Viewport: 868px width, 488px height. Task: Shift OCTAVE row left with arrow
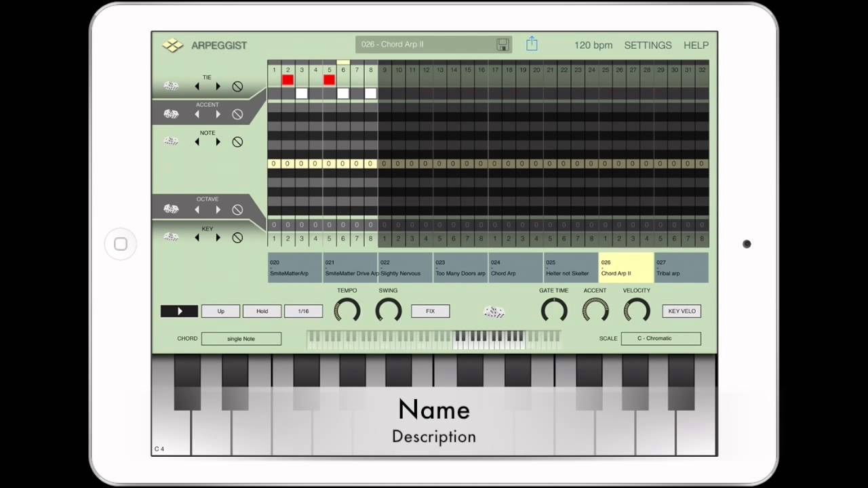(197, 209)
